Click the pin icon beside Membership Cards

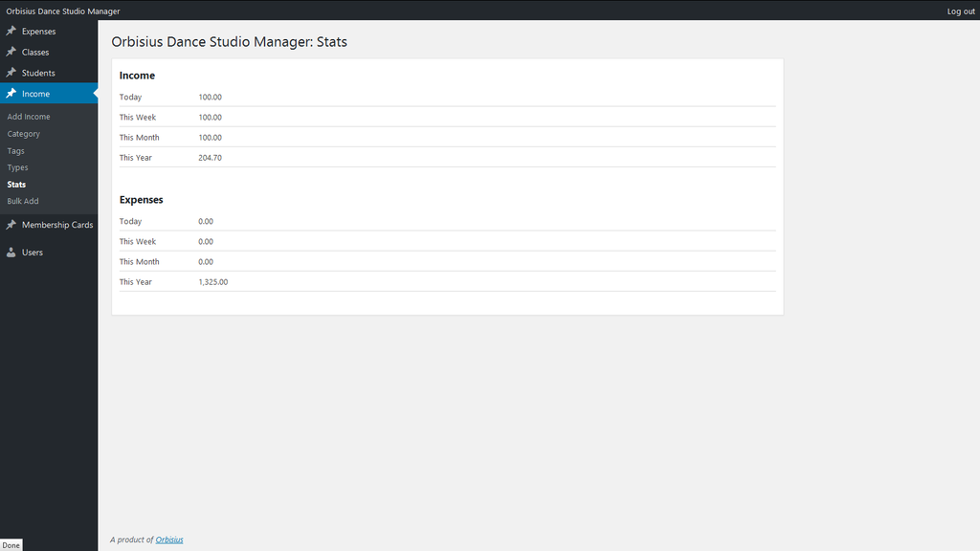click(11, 224)
